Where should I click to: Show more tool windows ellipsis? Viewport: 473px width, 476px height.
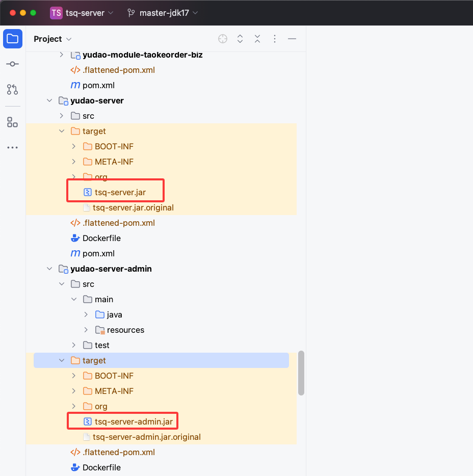coord(12,148)
